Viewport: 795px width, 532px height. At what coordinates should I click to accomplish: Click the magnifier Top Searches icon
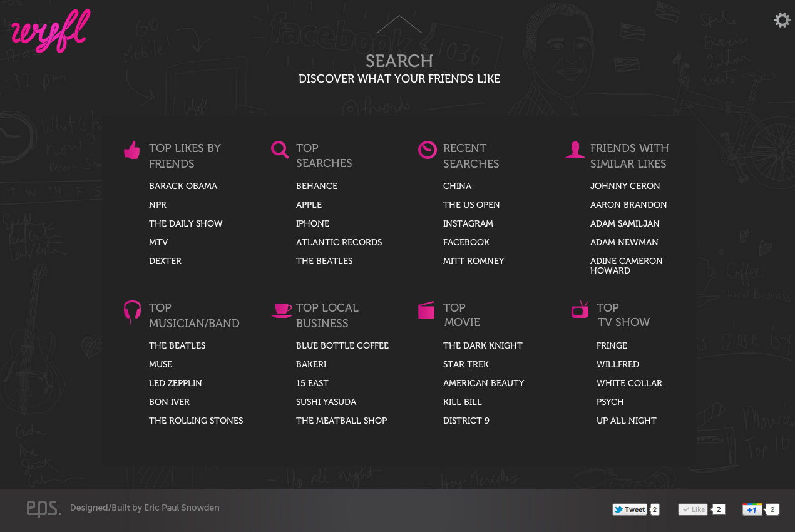tap(280, 150)
